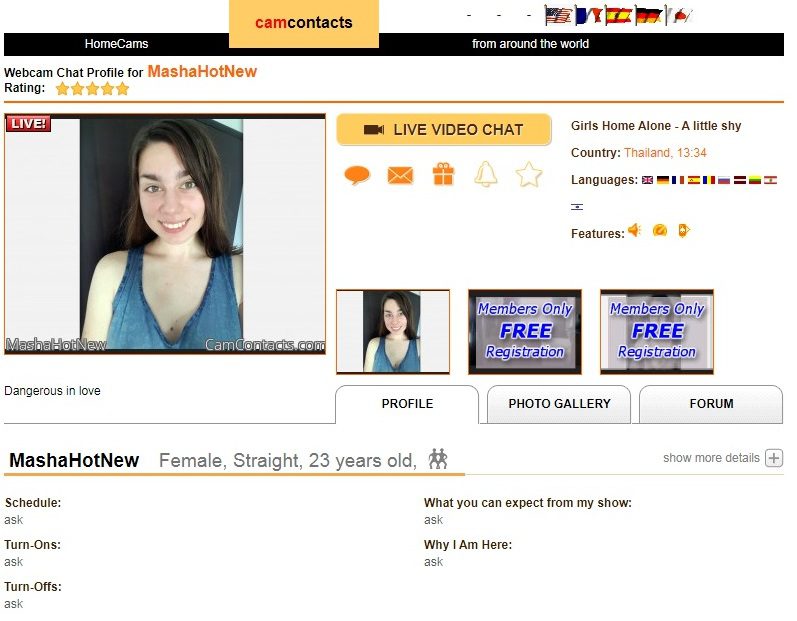Click the couple icon next to age
Image resolution: width=797 pixels, height=621 pixels.
pos(438,459)
